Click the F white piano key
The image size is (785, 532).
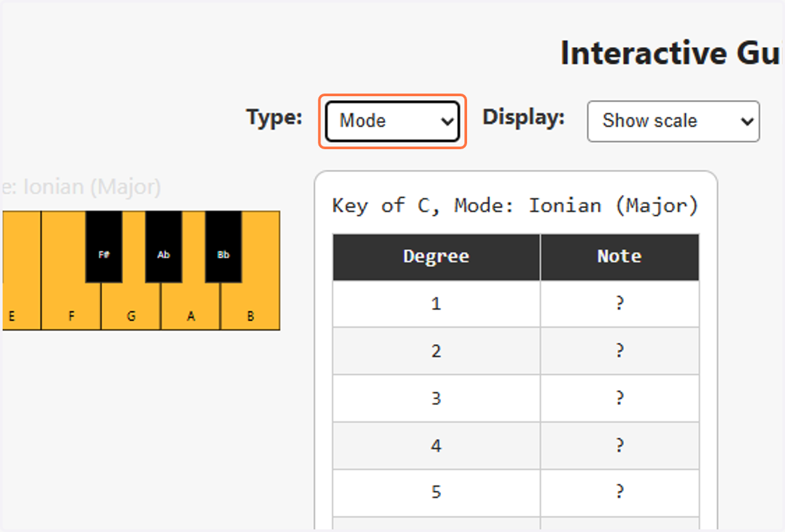(x=71, y=308)
